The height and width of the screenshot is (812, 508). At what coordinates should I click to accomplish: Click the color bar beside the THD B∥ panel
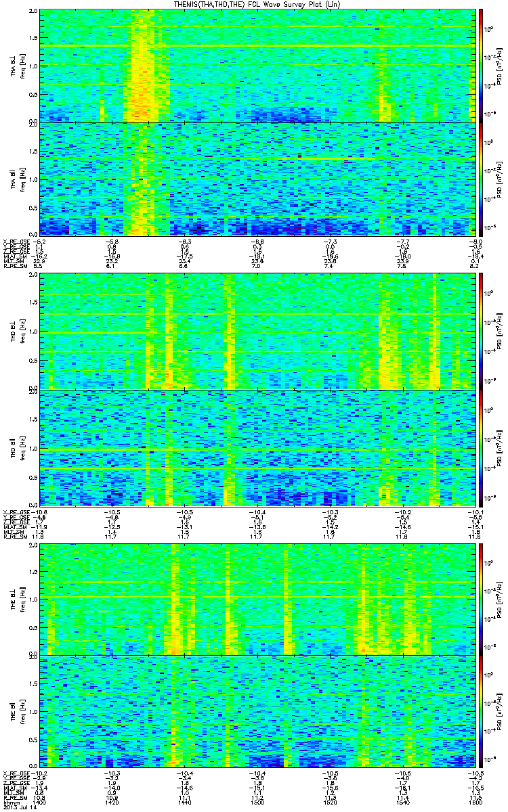(480, 448)
